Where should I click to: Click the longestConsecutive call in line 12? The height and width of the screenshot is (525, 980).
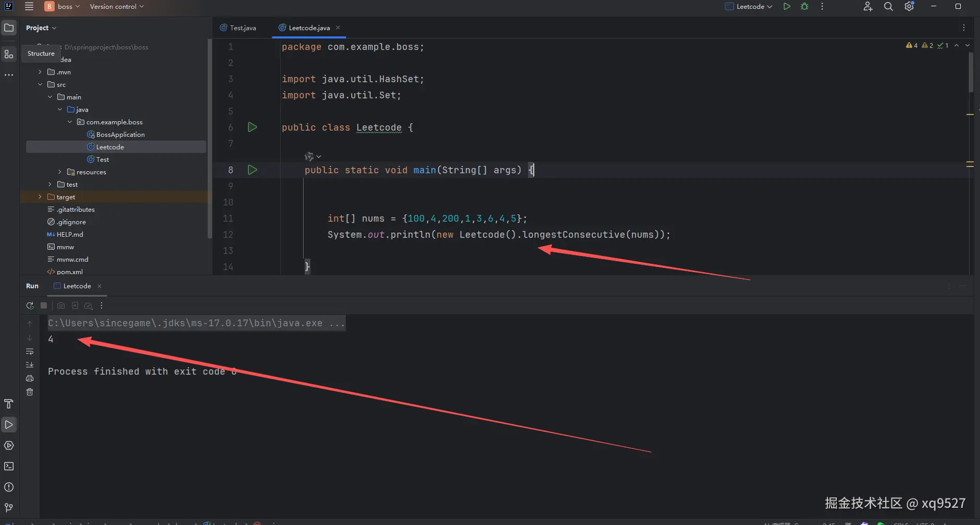tap(573, 235)
